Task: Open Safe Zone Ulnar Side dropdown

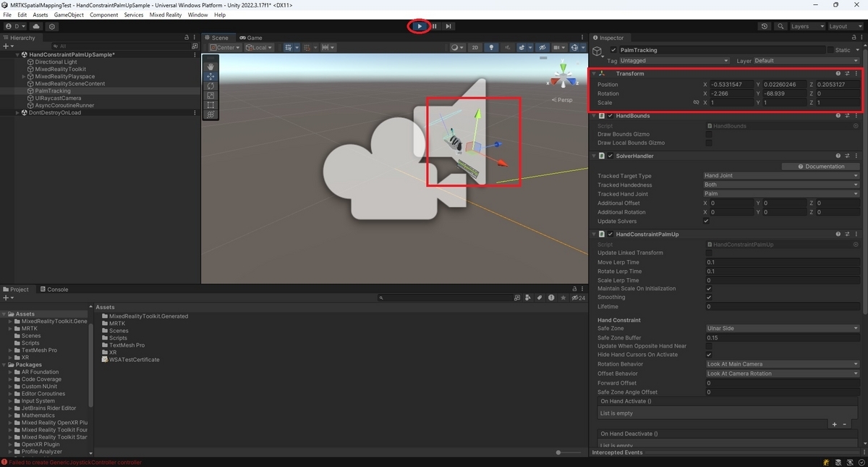Action: click(x=783, y=328)
